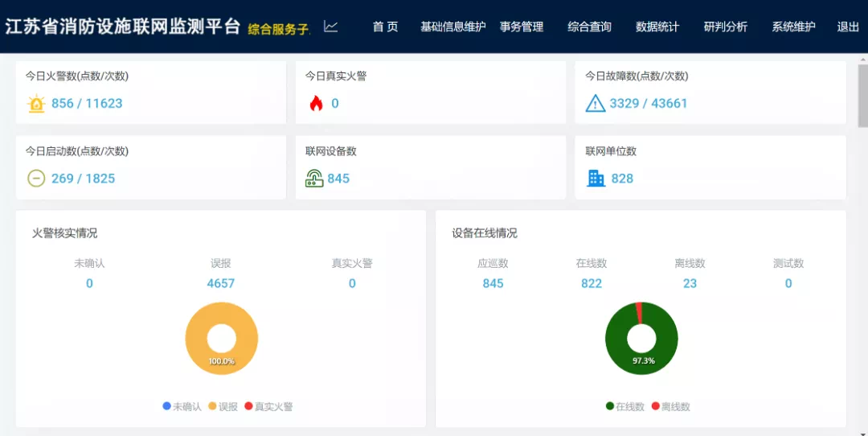Screen dimensions: 868x436
Task: Select 综合查询 in the navigation bar
Action: pyautogui.click(x=589, y=27)
